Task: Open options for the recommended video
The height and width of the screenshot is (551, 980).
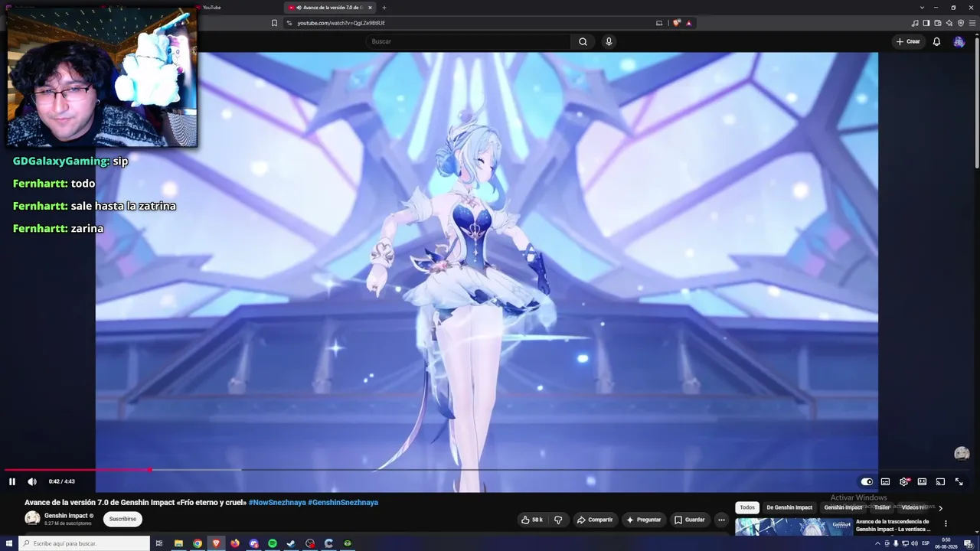Action: click(946, 524)
